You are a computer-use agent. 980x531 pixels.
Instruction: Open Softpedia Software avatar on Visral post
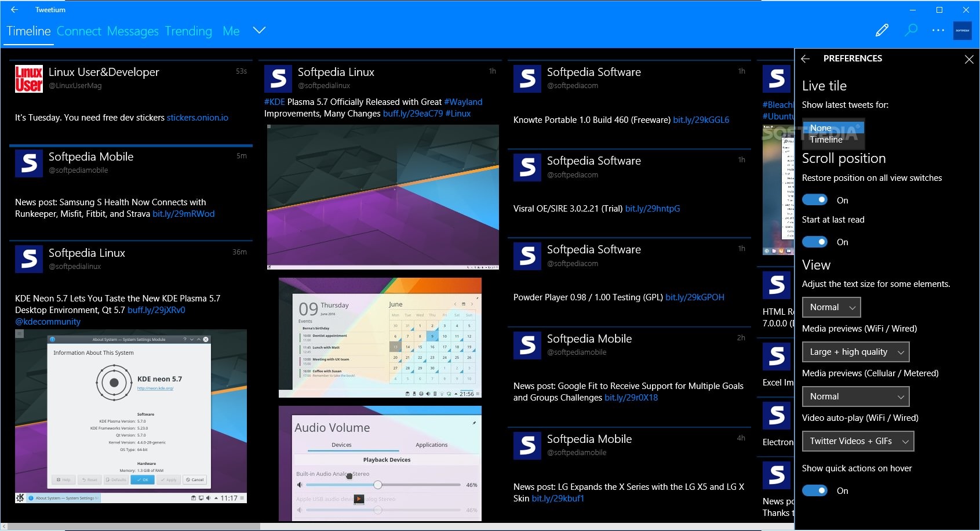(527, 168)
